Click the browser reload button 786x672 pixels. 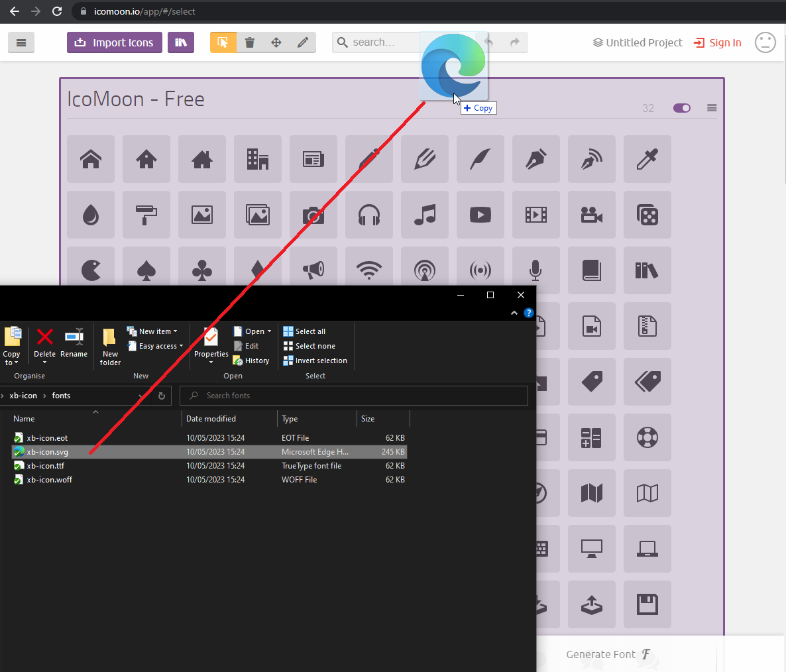pos(57,11)
